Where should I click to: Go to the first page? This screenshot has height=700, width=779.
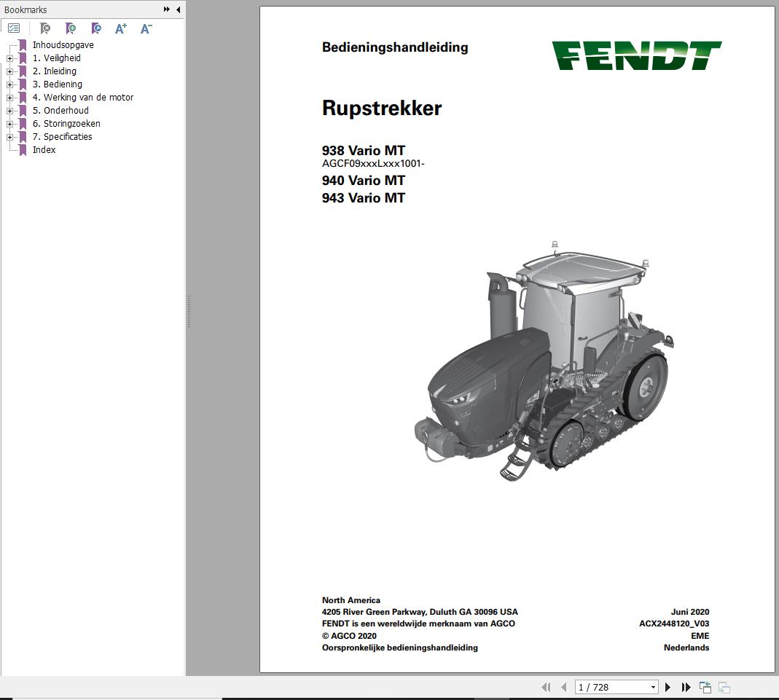point(546,687)
